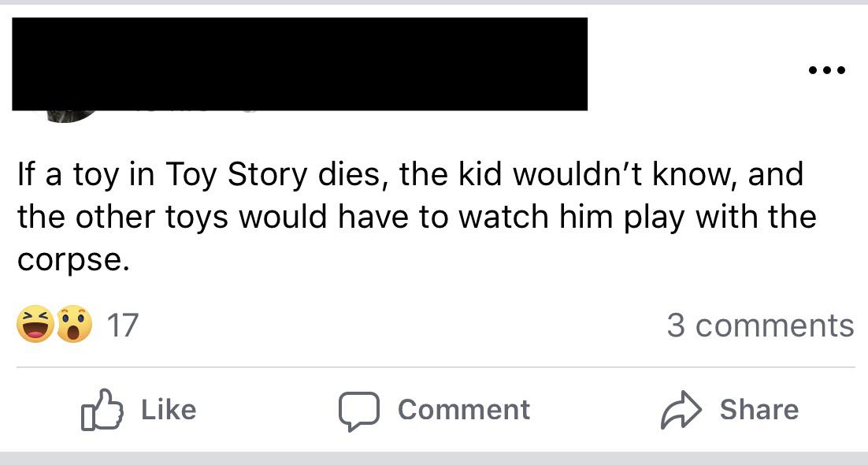This screenshot has width=868, height=465.
Task: Hit the Share arrow icon
Action: (x=680, y=411)
